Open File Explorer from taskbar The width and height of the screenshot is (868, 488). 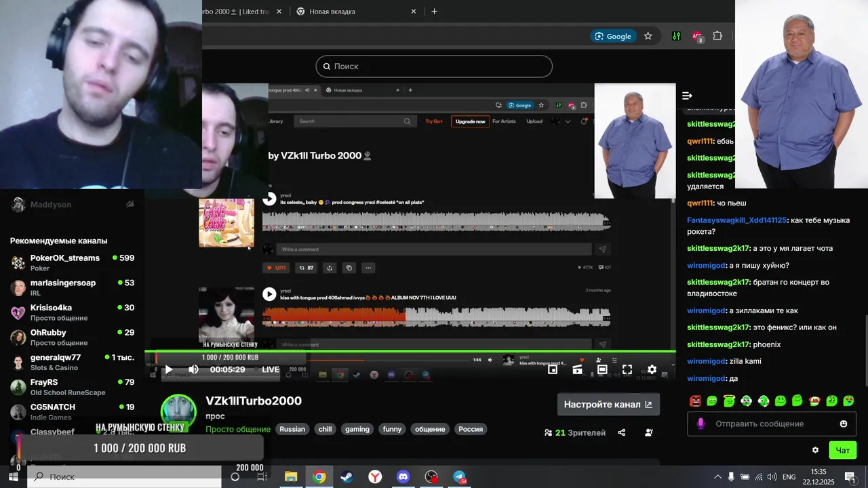coord(290,476)
